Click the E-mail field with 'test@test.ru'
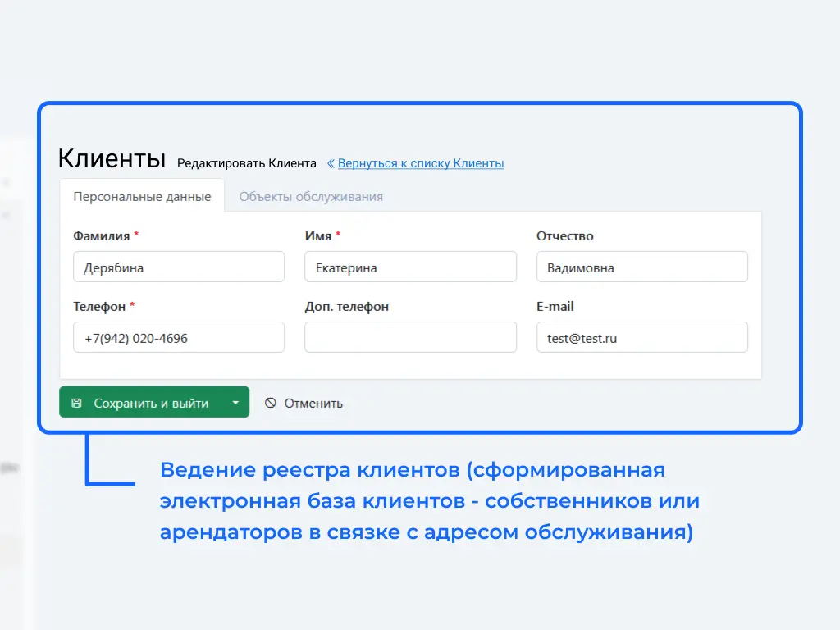 641,337
